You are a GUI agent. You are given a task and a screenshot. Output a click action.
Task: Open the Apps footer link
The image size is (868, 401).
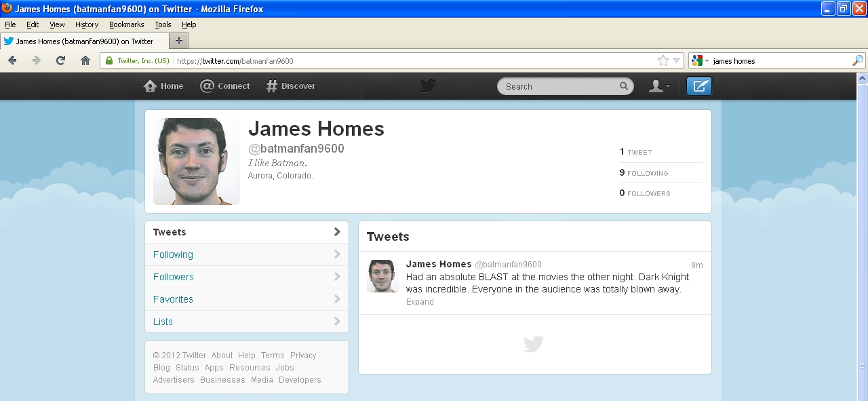(x=214, y=368)
